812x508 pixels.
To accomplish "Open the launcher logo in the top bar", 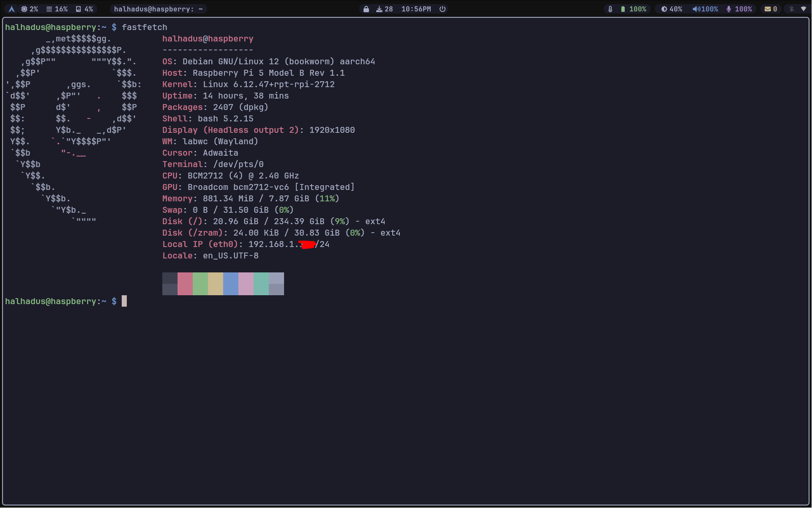I will click(x=11, y=9).
